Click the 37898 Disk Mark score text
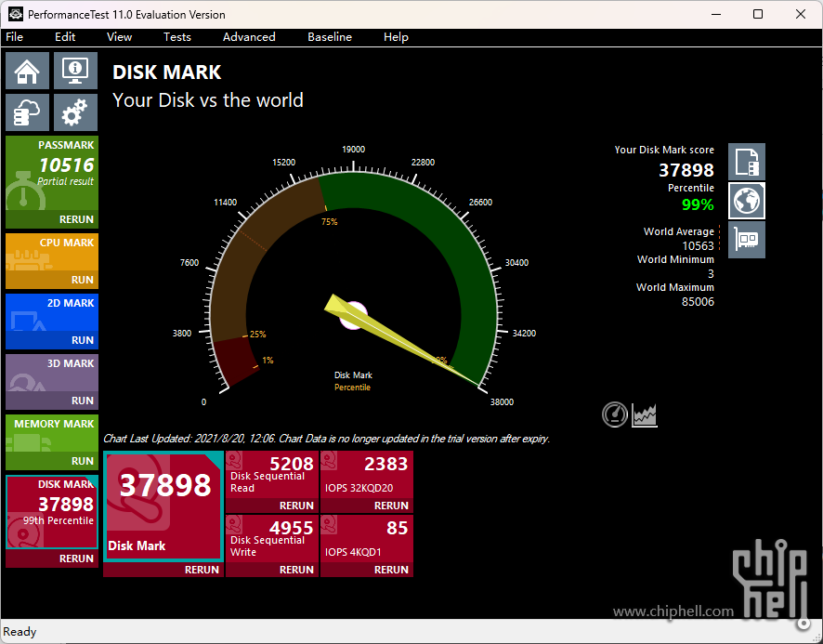 pos(686,170)
